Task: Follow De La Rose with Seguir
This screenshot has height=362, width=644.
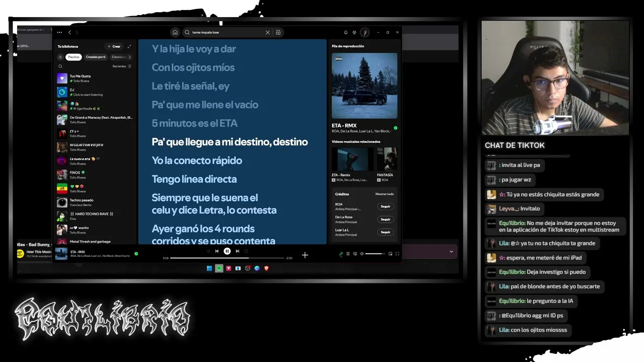Action: (385, 219)
